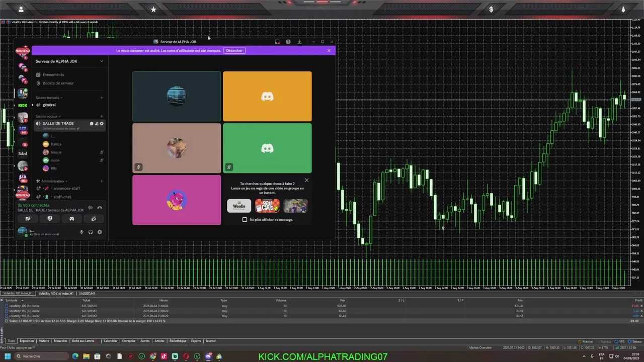Open Histoire tab in toolbox
644x362 pixels.
[x=44, y=341]
